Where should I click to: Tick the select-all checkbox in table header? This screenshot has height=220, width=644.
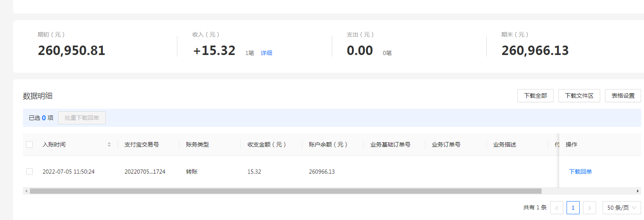coord(29,144)
